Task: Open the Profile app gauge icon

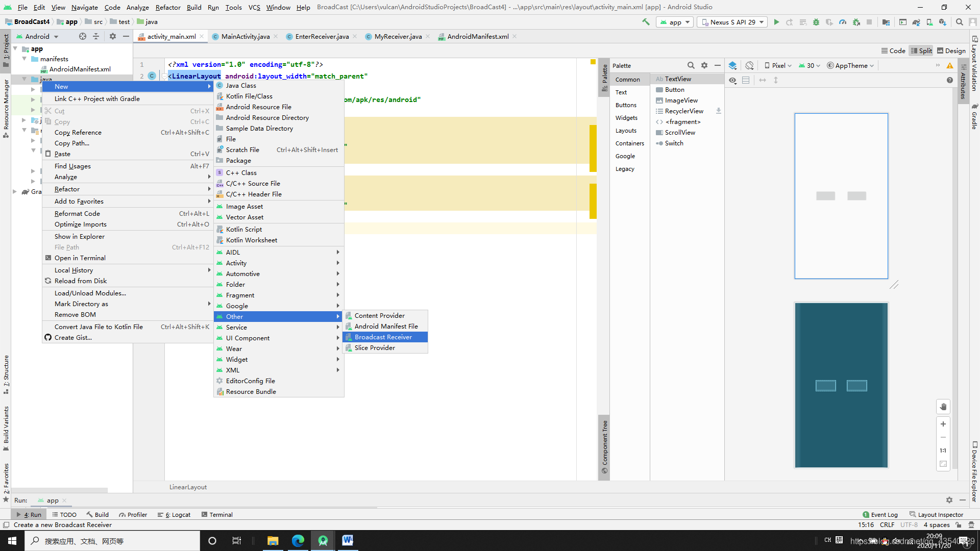Action: coord(843,22)
